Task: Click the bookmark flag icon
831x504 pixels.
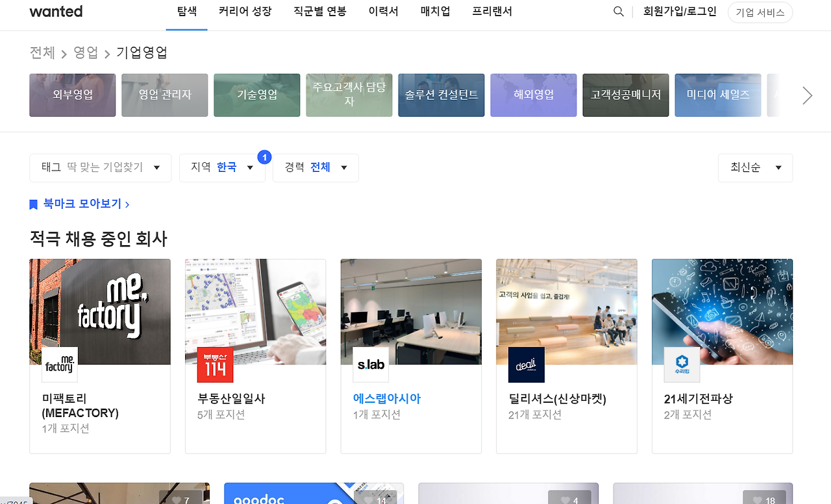Action: (34, 204)
